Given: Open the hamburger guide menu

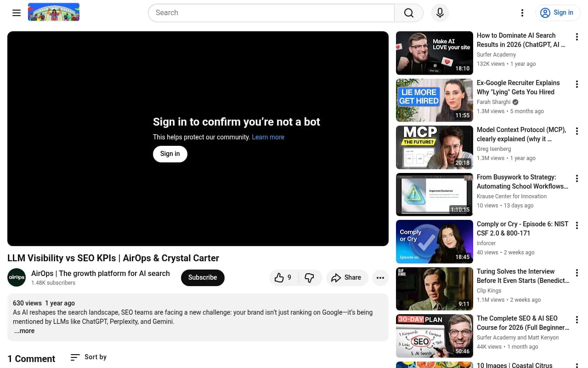Looking at the screenshot, I should point(17,13).
